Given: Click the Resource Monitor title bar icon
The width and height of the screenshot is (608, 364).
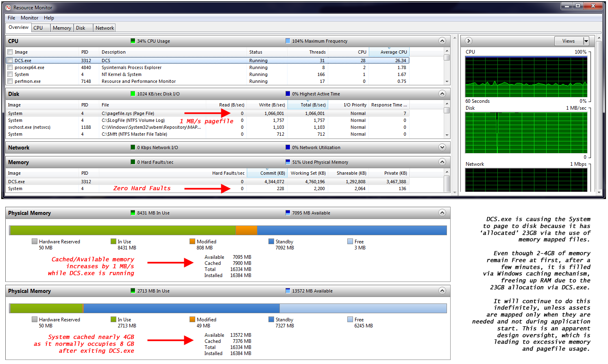Looking at the screenshot, I should click(8, 7).
